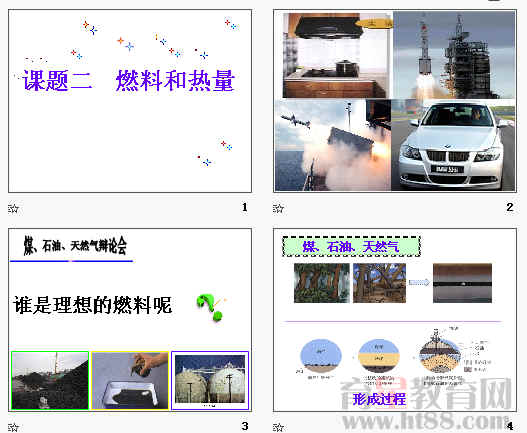Click the star icon under slide 2
The height and width of the screenshot is (433, 527).
[x=278, y=208]
